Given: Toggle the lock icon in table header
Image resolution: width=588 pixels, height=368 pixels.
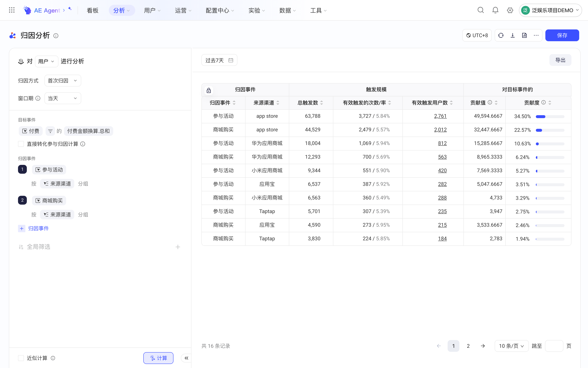Looking at the screenshot, I should [209, 91].
